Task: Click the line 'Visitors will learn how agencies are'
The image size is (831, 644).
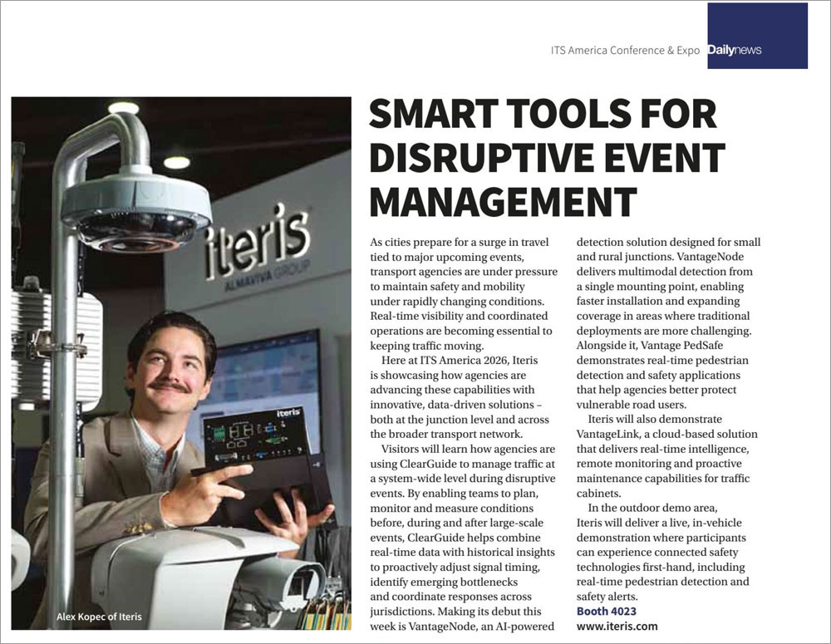Action: point(468,449)
